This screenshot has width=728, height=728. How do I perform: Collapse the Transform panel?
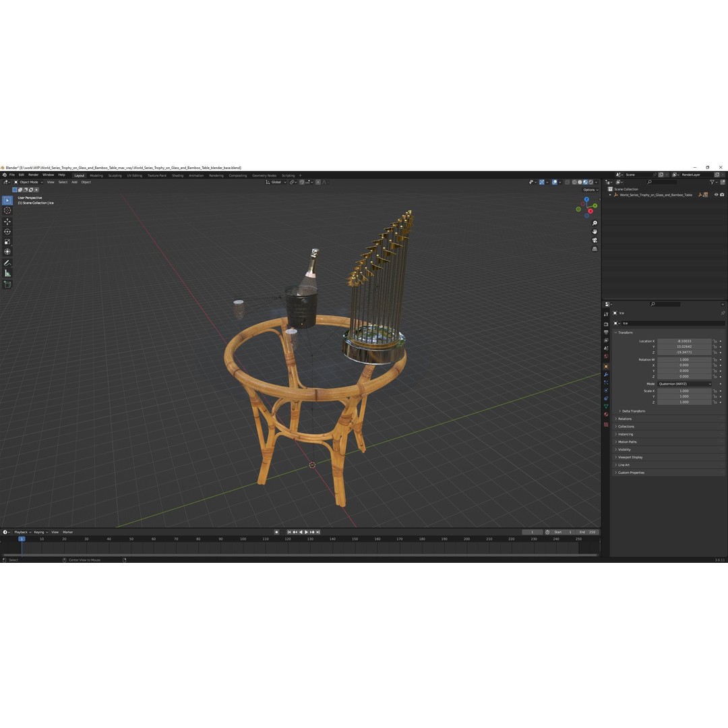625,333
